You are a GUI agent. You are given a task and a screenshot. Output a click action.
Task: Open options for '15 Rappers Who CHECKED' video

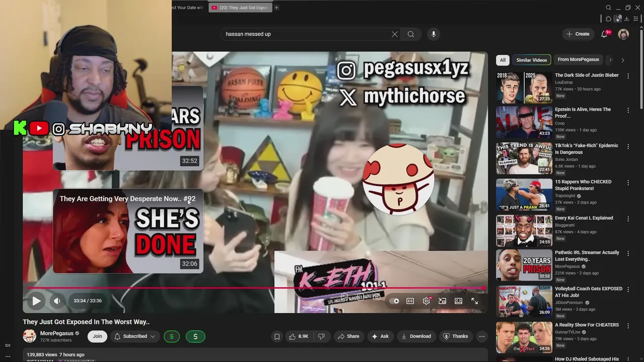pos(628,182)
